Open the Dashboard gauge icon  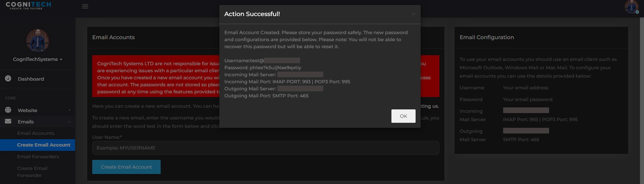(x=8, y=78)
